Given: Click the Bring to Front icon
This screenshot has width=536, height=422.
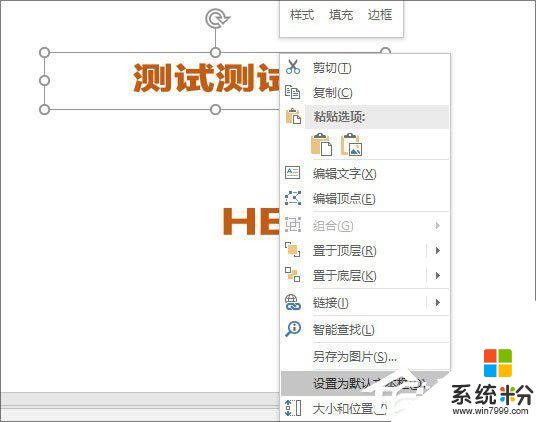Looking at the screenshot, I should point(293,250).
